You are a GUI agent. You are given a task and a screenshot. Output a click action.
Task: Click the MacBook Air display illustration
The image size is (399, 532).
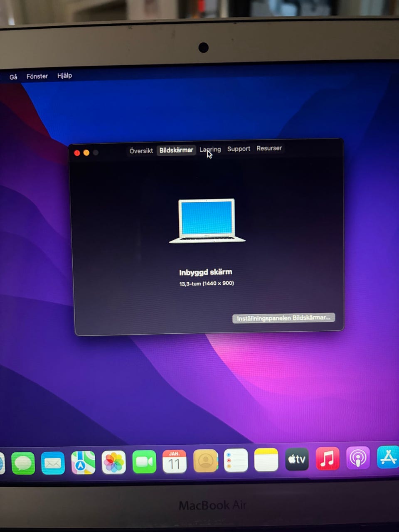click(x=207, y=221)
